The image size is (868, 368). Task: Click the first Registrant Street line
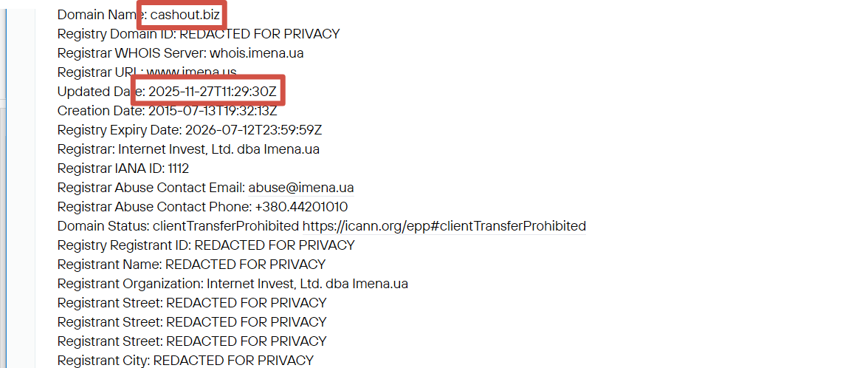point(192,303)
